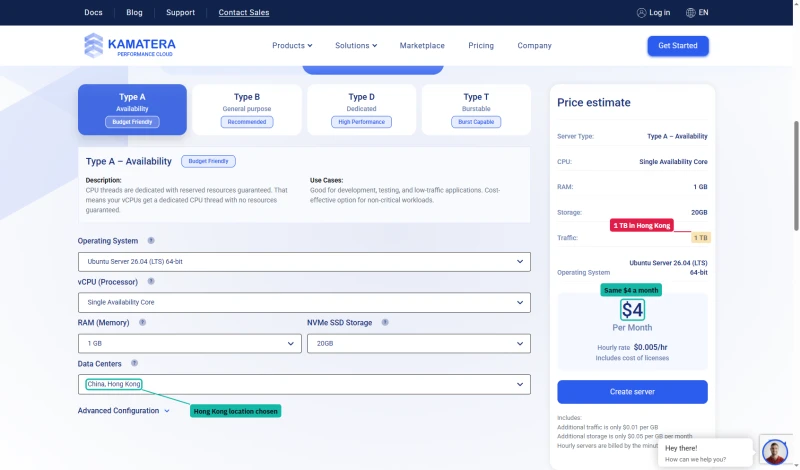This screenshot has height=470, width=800.
Task: Click the Budget Friendly badge beside Type A heading
Action: point(208,161)
